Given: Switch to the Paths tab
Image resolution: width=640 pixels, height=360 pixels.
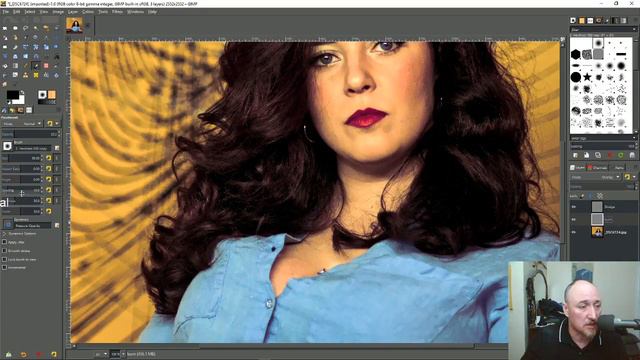Looking at the screenshot, I should click(619, 167).
